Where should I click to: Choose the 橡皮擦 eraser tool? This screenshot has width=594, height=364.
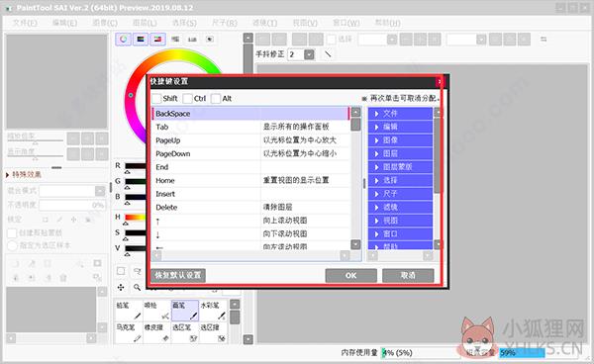point(156,332)
